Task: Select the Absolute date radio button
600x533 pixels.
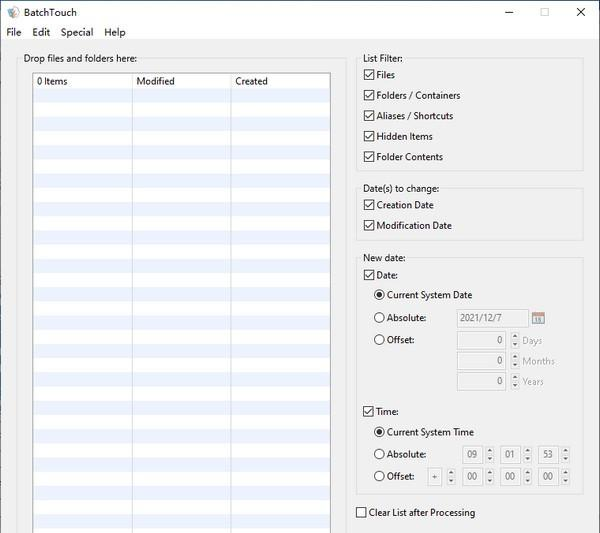Action: pyautogui.click(x=379, y=318)
